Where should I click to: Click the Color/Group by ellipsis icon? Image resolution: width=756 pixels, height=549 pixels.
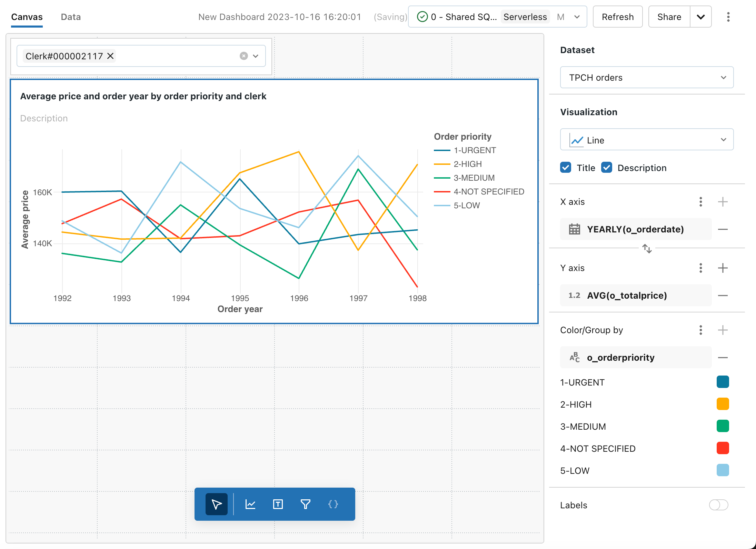coord(702,331)
